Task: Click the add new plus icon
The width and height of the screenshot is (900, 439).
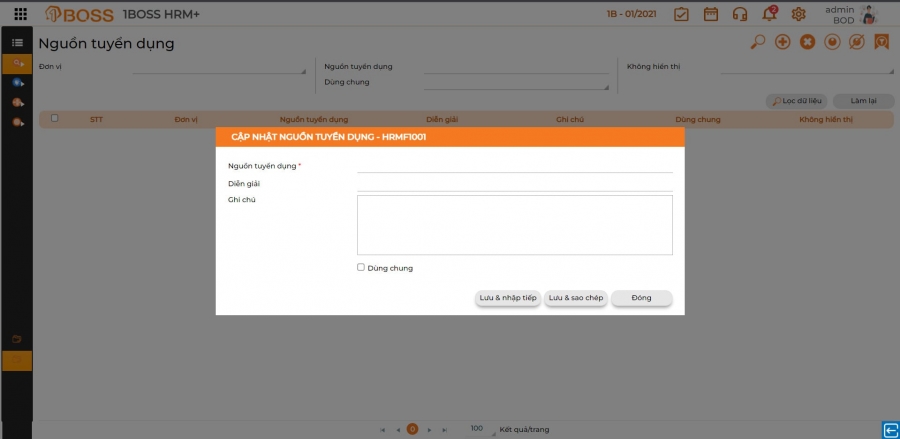Action: click(x=782, y=42)
